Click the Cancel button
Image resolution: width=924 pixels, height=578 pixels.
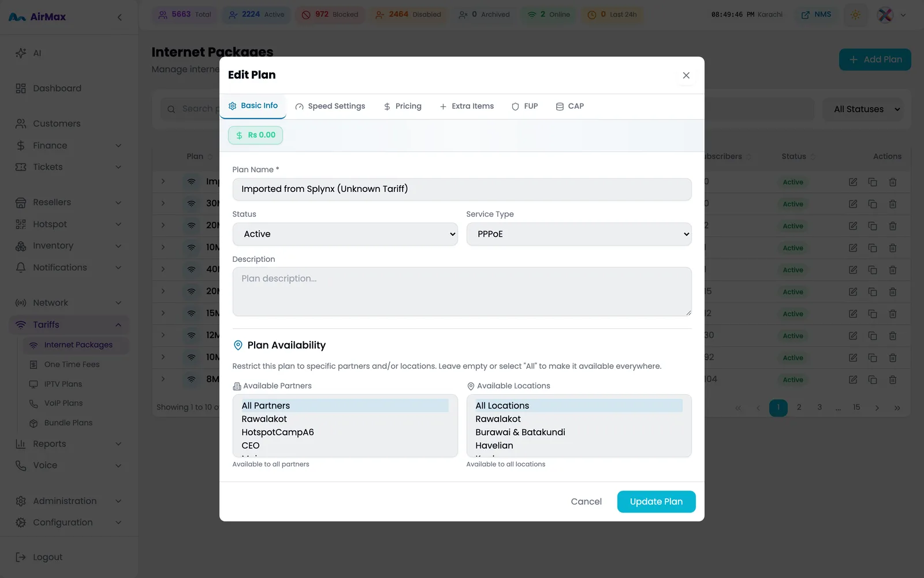pos(586,502)
